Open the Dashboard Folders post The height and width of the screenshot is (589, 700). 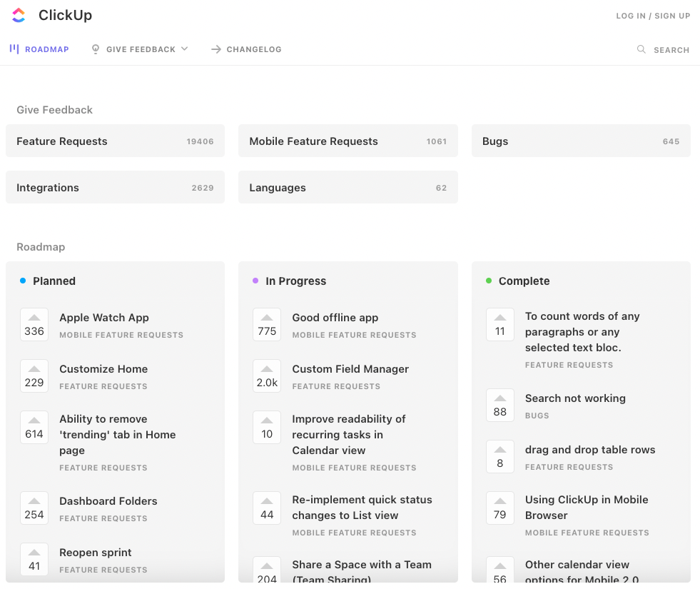pyautogui.click(x=108, y=501)
